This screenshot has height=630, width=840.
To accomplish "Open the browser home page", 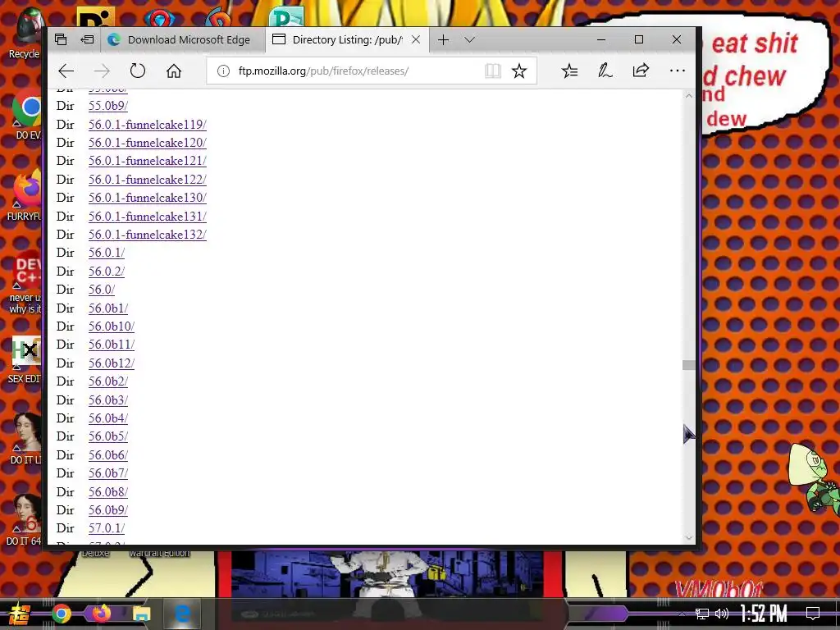I will 174,71.
